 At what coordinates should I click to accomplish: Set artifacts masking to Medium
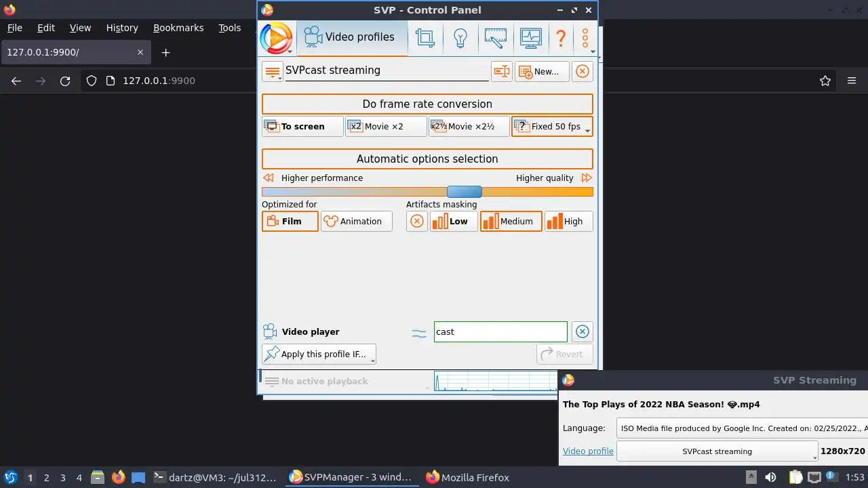(x=511, y=222)
